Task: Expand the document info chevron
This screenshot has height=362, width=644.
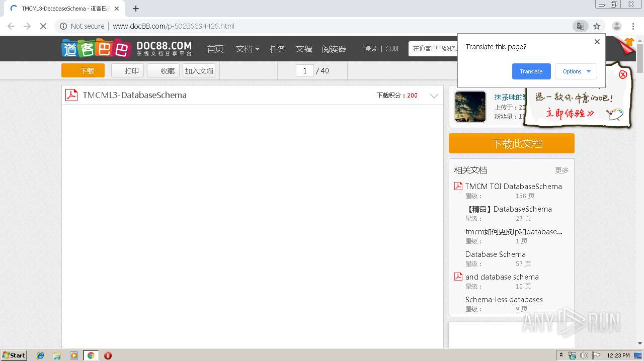Action: click(434, 96)
